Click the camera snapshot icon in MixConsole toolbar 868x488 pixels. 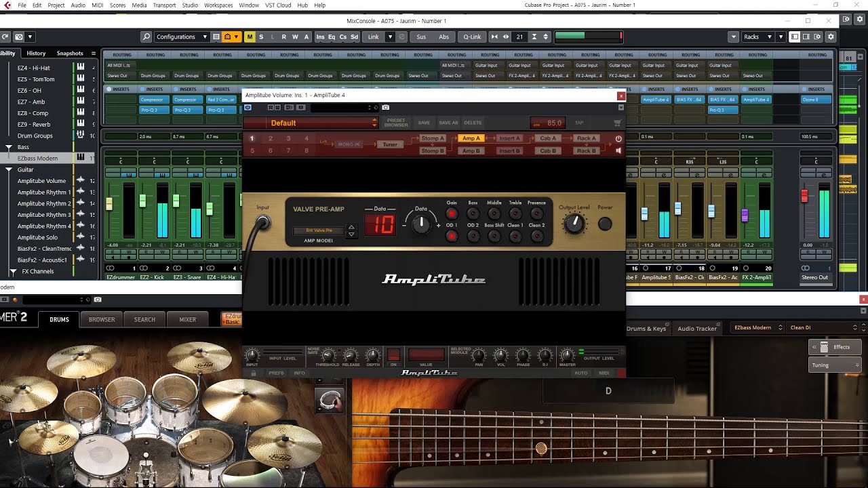pyautogui.click(x=19, y=37)
